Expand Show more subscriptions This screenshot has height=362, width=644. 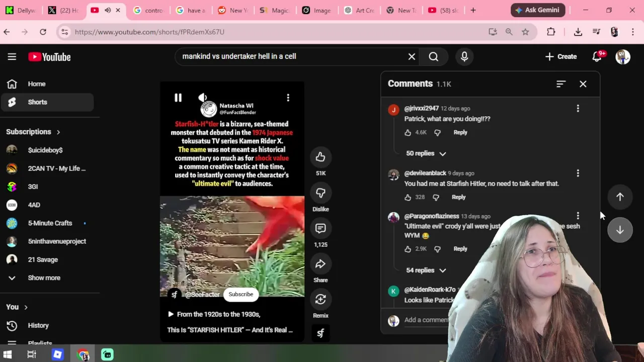(47, 278)
